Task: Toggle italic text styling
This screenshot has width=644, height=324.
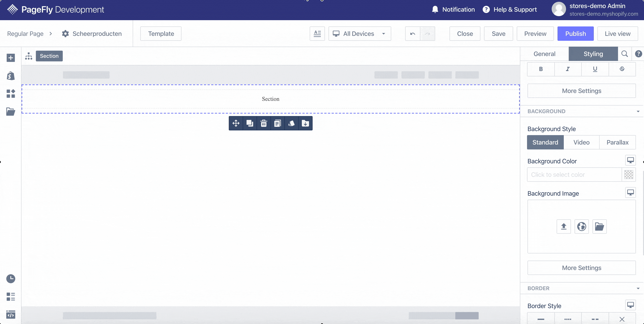Action: pos(568,69)
